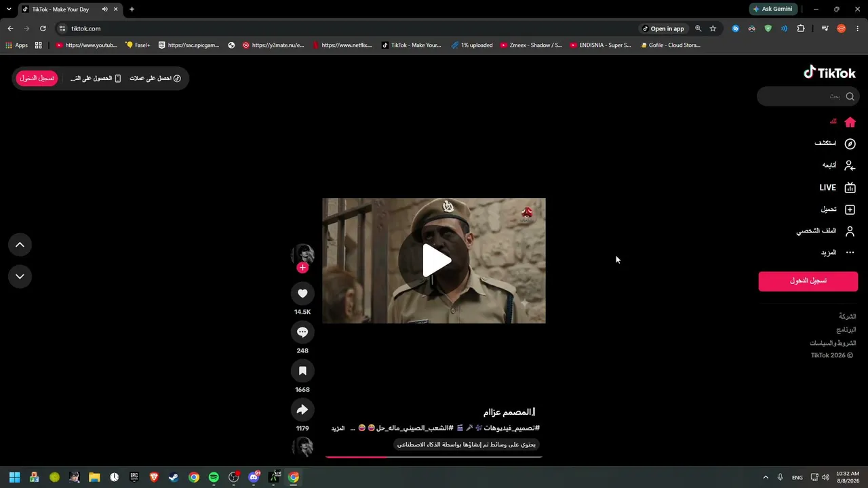Click the top-left pink login button

click(37, 79)
